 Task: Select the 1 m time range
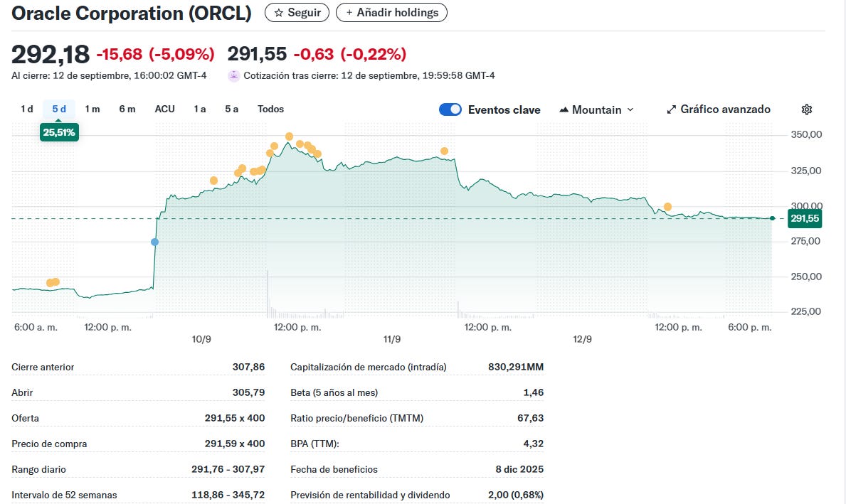[92, 109]
